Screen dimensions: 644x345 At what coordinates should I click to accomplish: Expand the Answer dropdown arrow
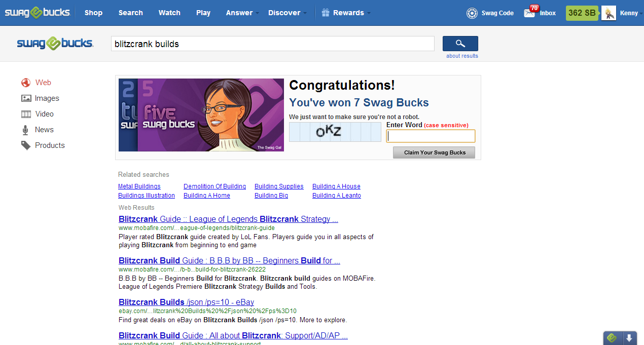(258, 13)
